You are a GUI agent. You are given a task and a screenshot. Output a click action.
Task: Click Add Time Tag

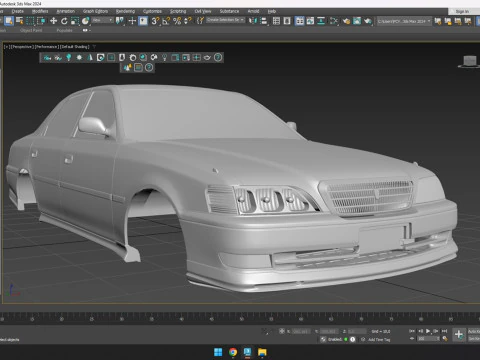coord(379,340)
